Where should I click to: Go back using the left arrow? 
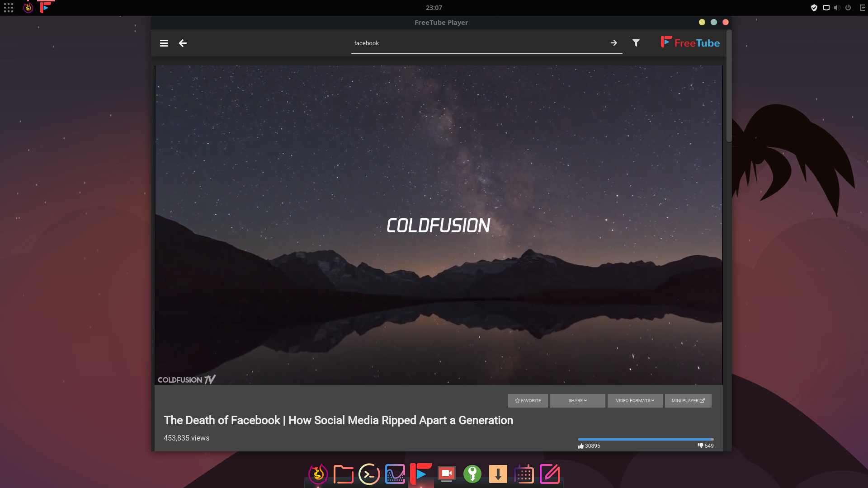183,43
